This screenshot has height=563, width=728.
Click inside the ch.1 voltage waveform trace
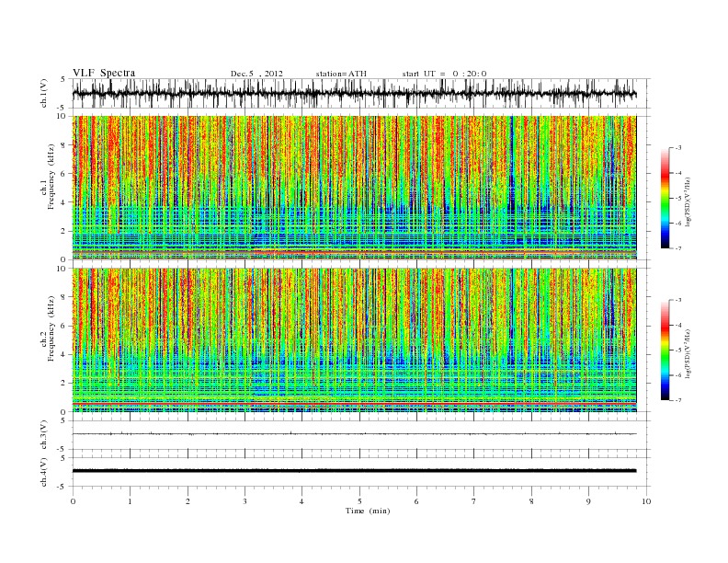[354, 93]
